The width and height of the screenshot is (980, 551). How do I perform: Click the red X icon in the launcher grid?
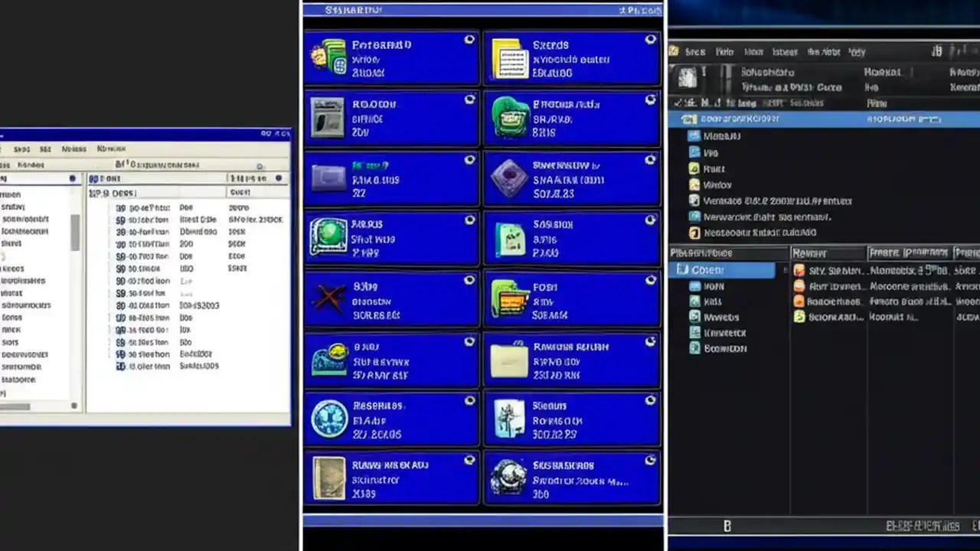tap(329, 298)
